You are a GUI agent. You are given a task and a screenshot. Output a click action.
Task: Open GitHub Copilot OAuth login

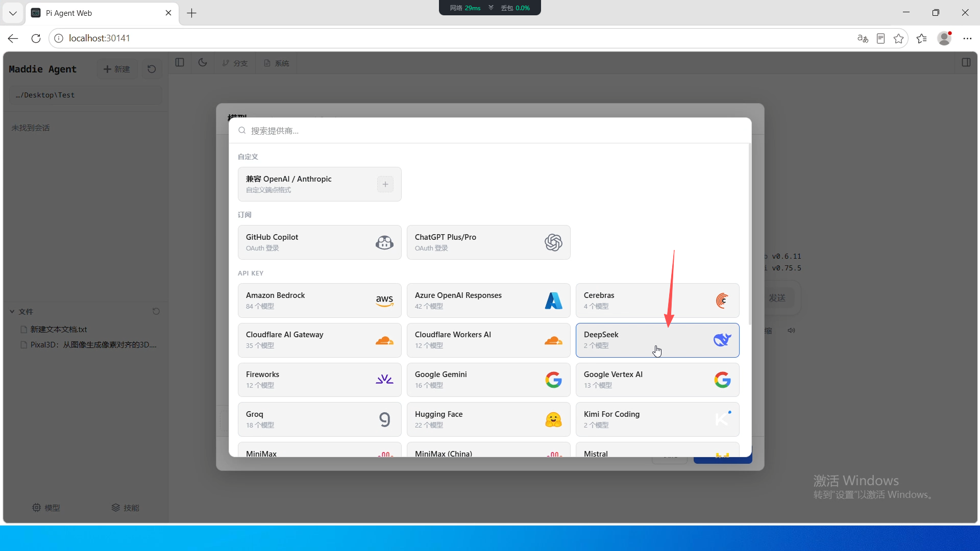coord(320,242)
